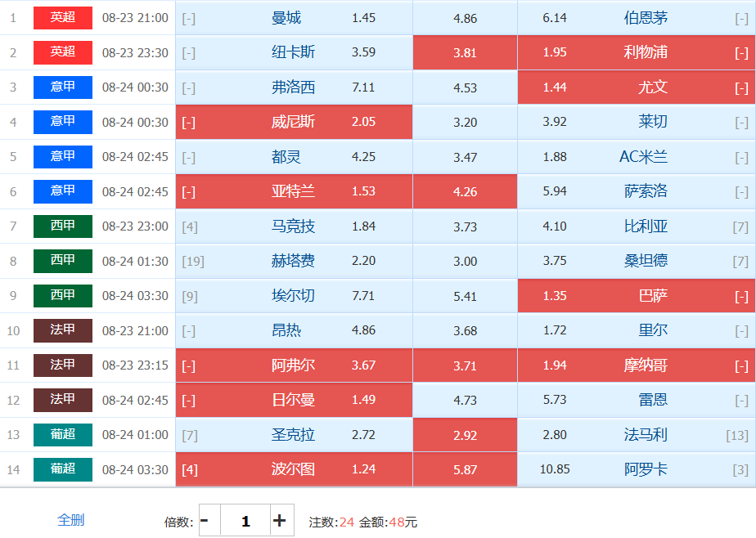Select 赫塔费 home win odds 2.20
This screenshot has width=756, height=538.
(x=294, y=261)
